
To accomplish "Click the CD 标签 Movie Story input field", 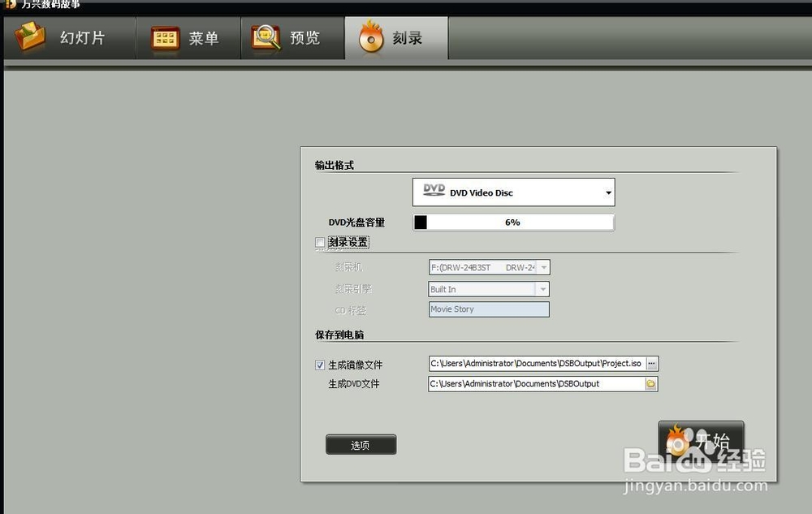I will 487,309.
